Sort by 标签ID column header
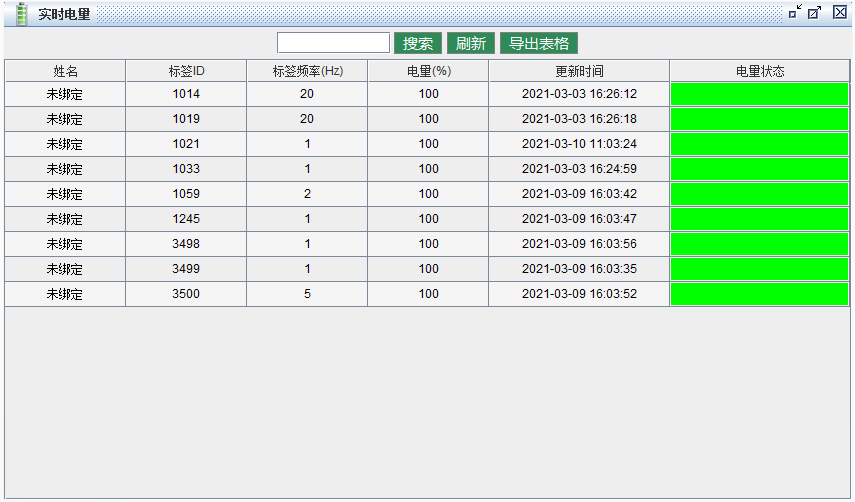The image size is (855, 502). coord(186,71)
